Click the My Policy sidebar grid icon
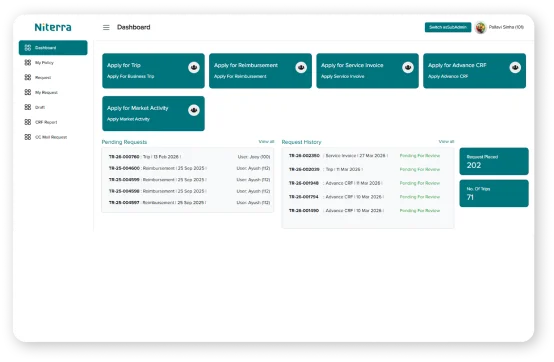The height and width of the screenshot is (362, 554). [28, 63]
